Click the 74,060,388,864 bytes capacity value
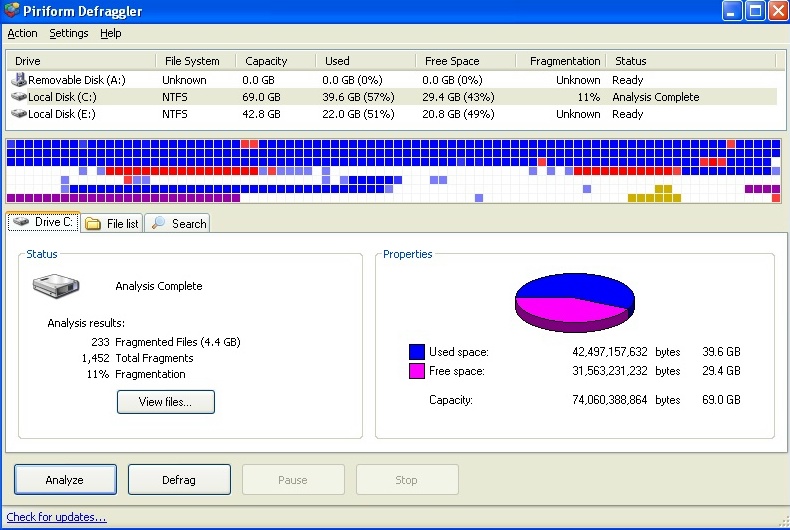The height and width of the screenshot is (530, 790). (x=626, y=400)
